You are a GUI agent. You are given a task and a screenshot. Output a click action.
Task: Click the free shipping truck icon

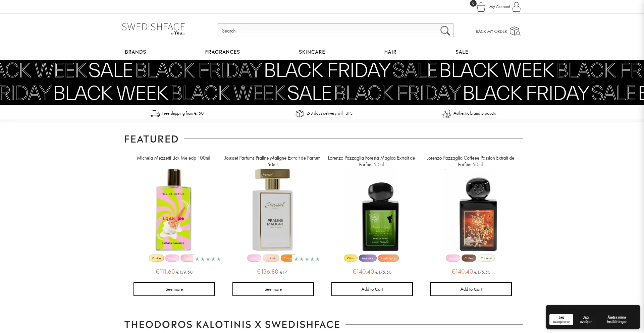pyautogui.click(x=154, y=114)
